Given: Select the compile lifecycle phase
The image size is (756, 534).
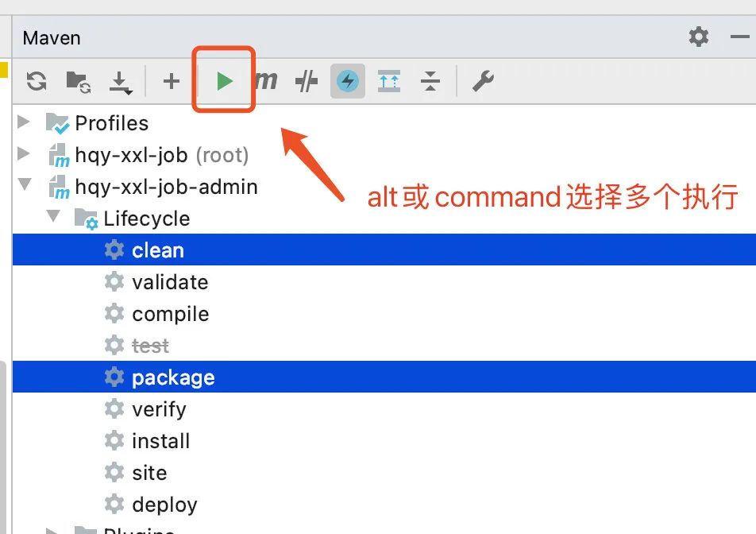Looking at the screenshot, I should [x=384, y=314].
